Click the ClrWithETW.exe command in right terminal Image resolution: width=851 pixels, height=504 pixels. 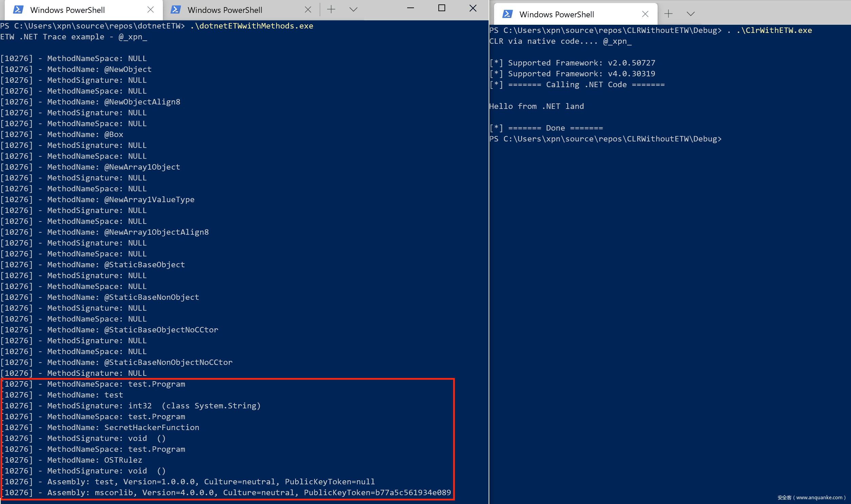coord(774,30)
